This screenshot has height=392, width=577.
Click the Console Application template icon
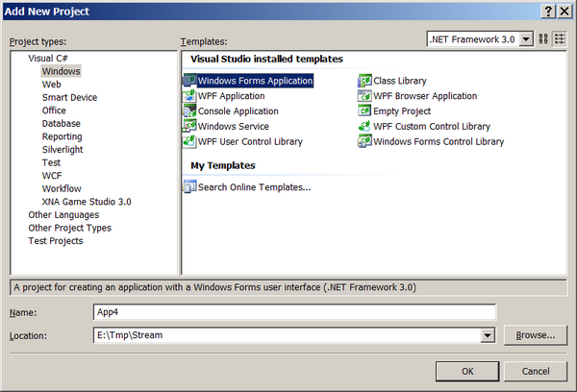point(189,111)
